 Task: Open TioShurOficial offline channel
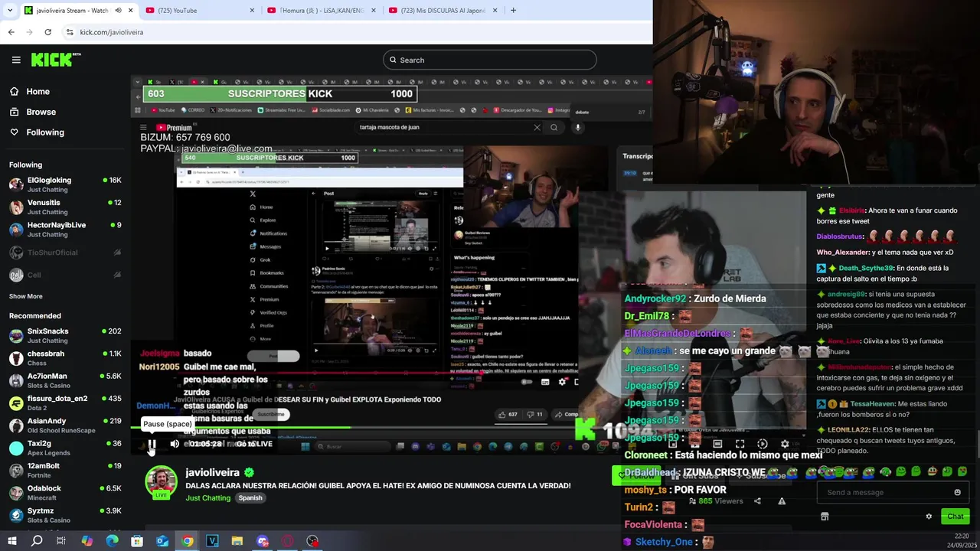coord(65,253)
